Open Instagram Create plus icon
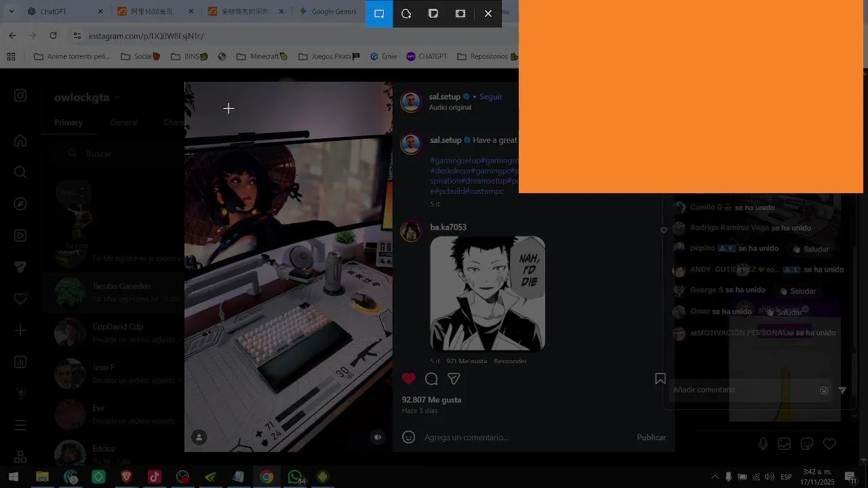 (x=20, y=330)
